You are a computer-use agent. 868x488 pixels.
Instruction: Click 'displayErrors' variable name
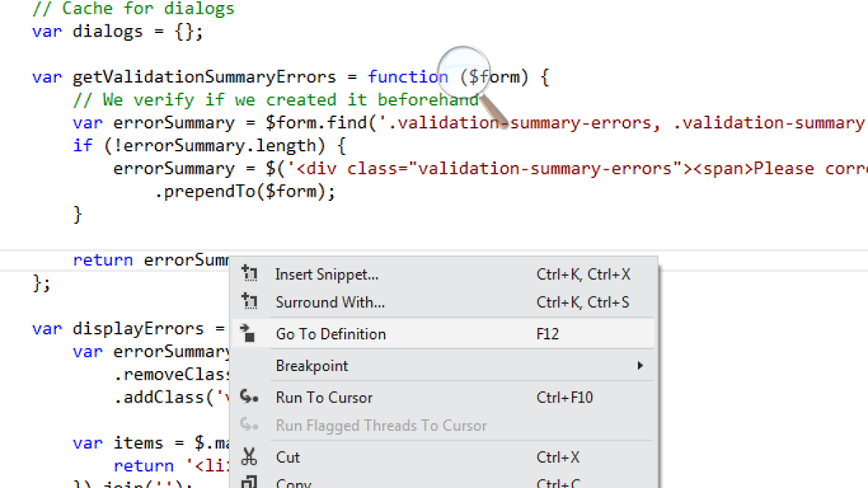pos(138,329)
